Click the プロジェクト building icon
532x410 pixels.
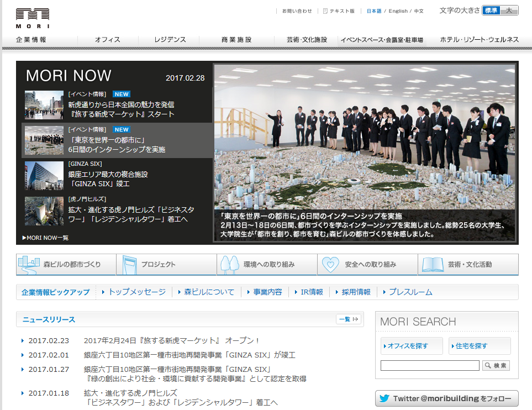coord(128,264)
